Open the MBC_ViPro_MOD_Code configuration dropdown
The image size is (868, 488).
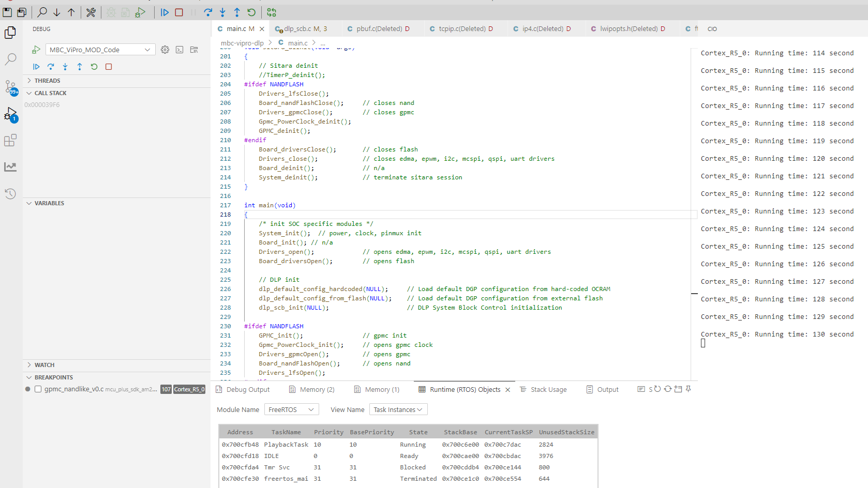pyautogui.click(x=100, y=50)
